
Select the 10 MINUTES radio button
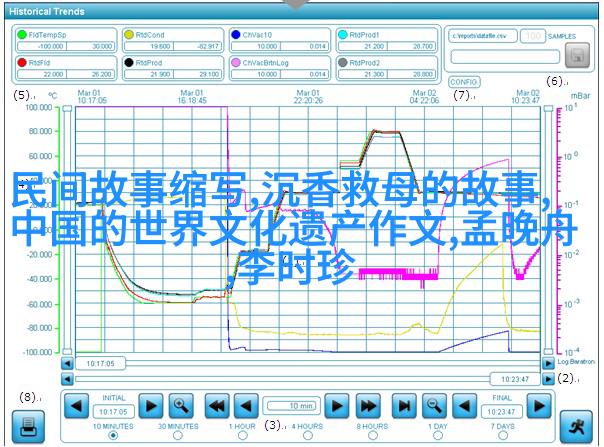tap(113, 435)
